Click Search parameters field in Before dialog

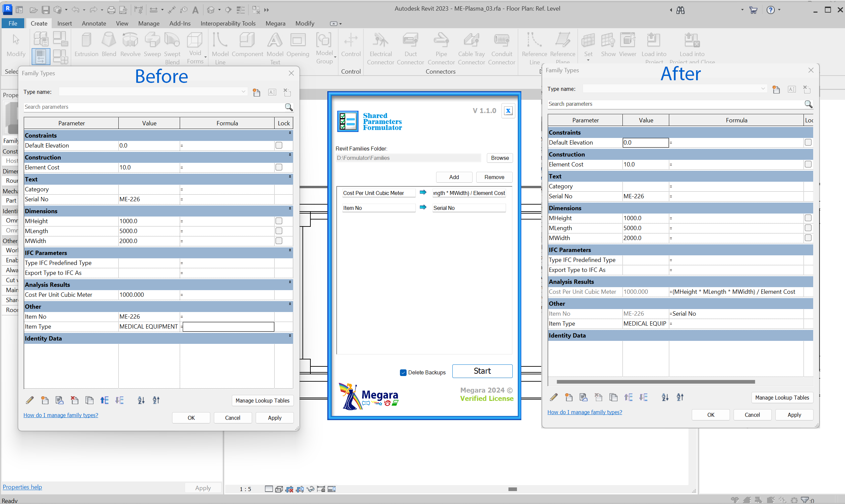coord(153,107)
